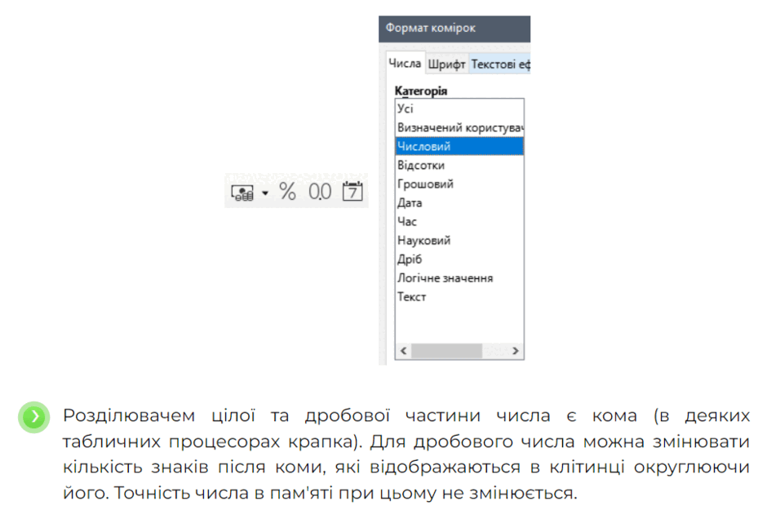Select the Науковий category

coord(459,241)
